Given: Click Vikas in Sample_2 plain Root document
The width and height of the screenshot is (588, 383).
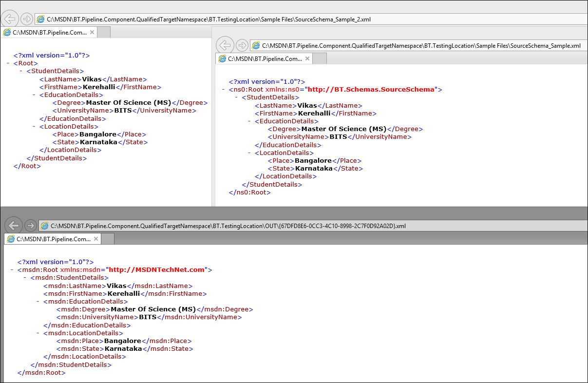Looking at the screenshot, I should tap(92, 79).
